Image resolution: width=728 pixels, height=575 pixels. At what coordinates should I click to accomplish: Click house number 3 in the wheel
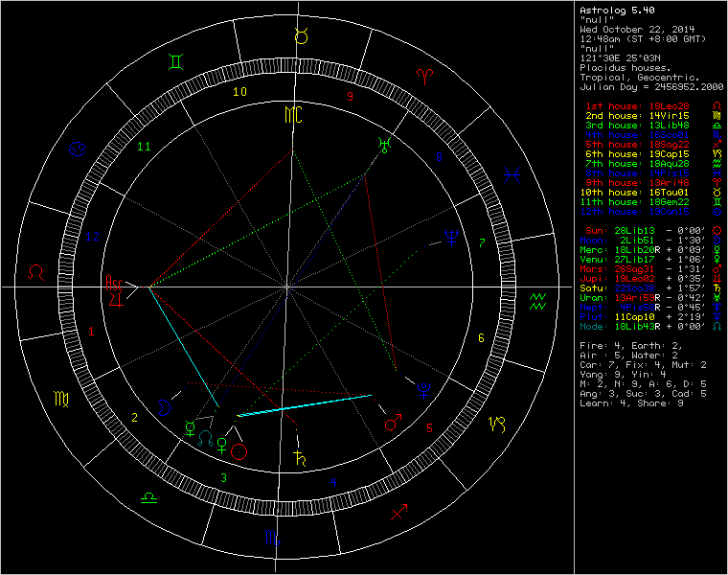click(224, 477)
